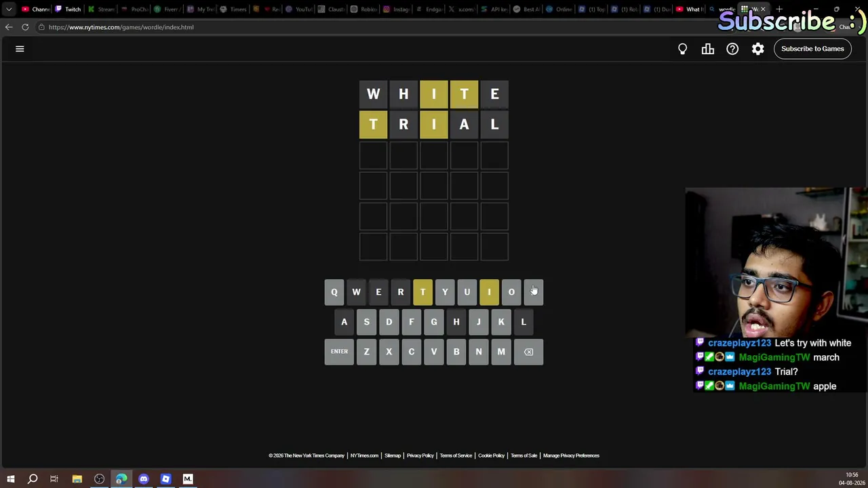Tap the Q key on the Wordle keyboard

334,292
